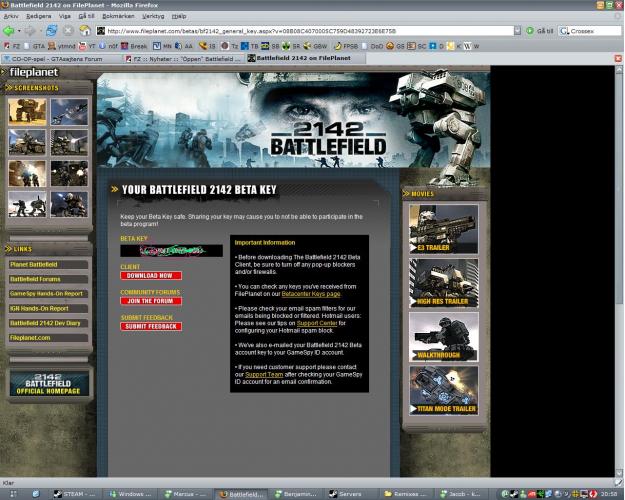Open the ytmnd bookmark
The height and width of the screenshot is (500, 625).
point(62,46)
